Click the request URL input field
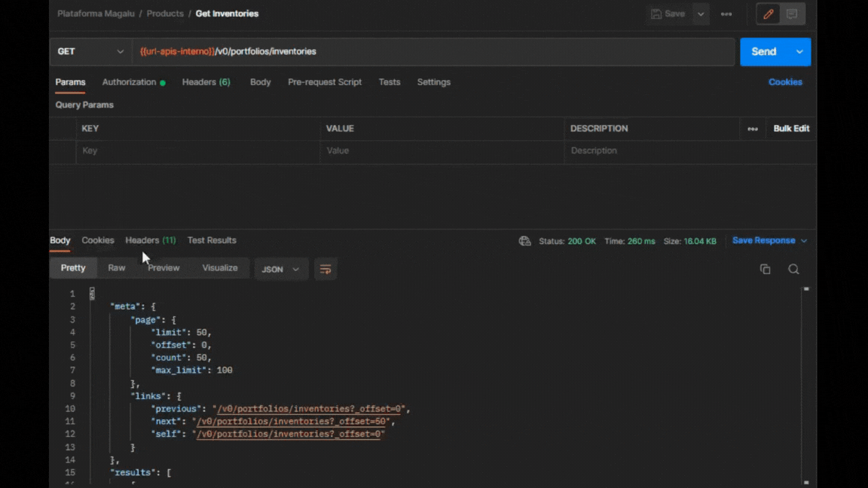The height and width of the screenshot is (488, 868). pyautogui.click(x=433, y=51)
